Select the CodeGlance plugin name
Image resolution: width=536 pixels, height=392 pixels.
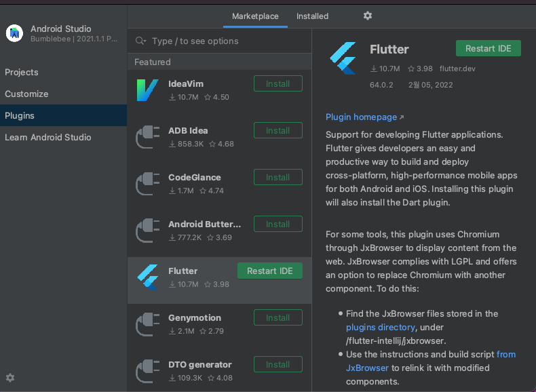[195, 178]
